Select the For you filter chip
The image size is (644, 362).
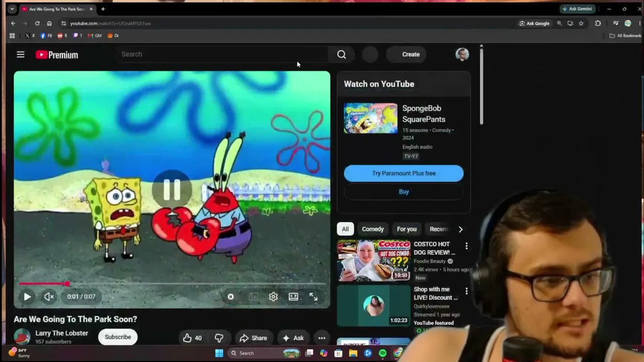click(x=407, y=229)
